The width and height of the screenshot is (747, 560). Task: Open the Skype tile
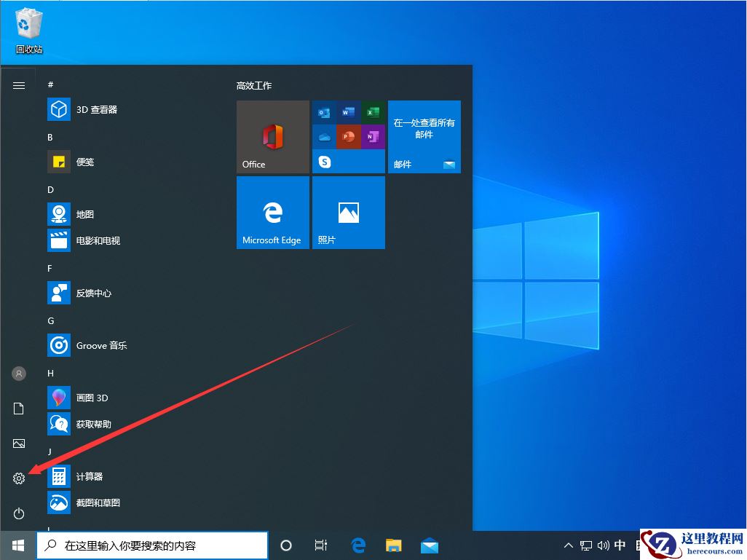[x=323, y=162]
